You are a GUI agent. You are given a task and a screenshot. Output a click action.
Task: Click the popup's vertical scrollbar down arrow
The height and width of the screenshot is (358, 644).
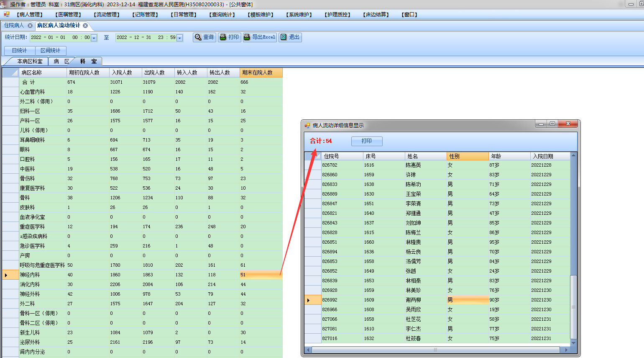coord(573,343)
